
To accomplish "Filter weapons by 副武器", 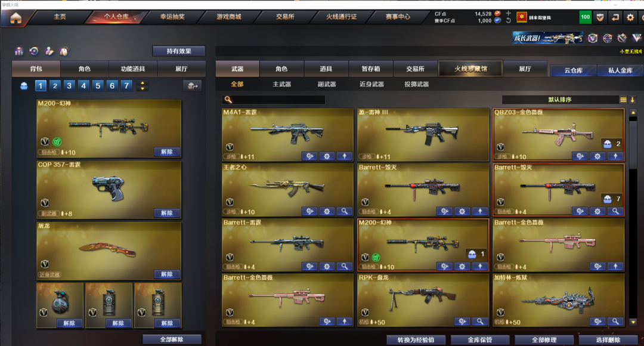I will coord(327,84).
